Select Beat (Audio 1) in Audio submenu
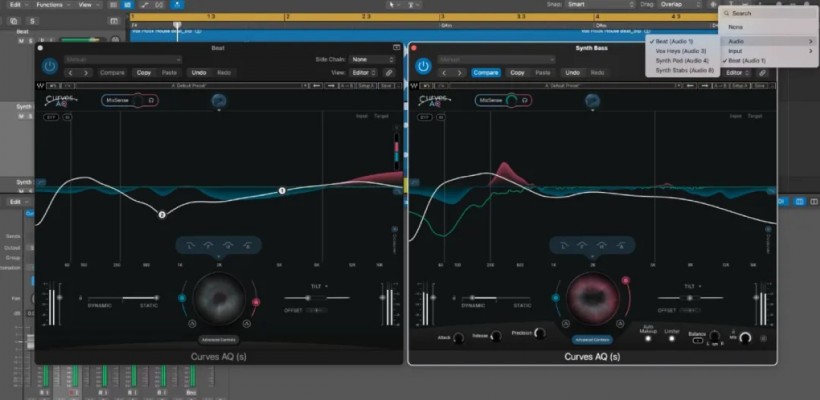Image resolution: width=820 pixels, height=400 pixels. point(682,41)
